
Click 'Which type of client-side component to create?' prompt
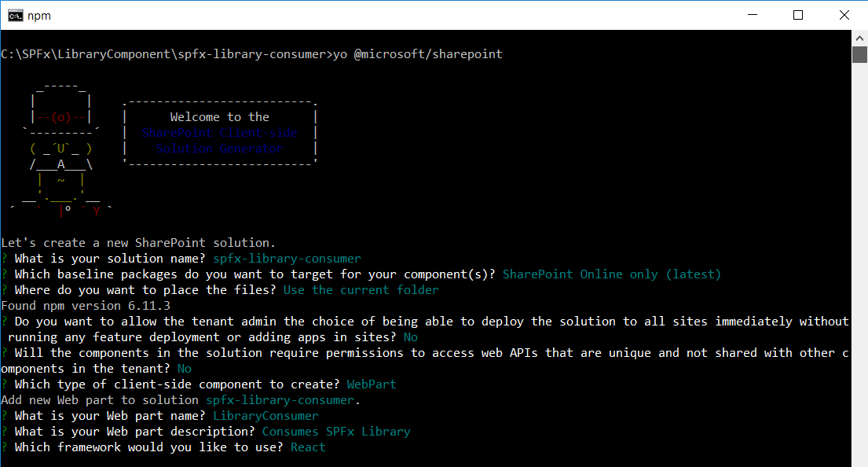(x=178, y=384)
